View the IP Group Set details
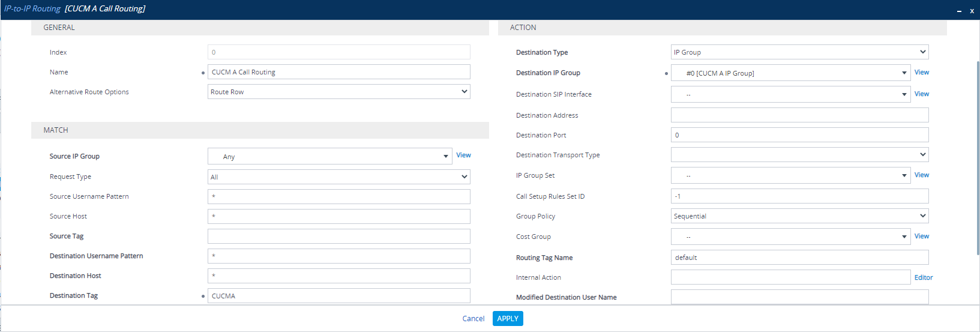The height and width of the screenshot is (332, 980). pyautogui.click(x=921, y=175)
